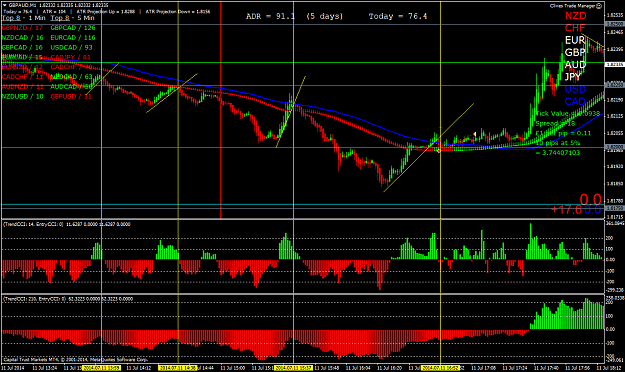Open the GBPAUD,M1 chart title dropdown arrow
This screenshot has width=625, height=372.
(x=4, y=5)
